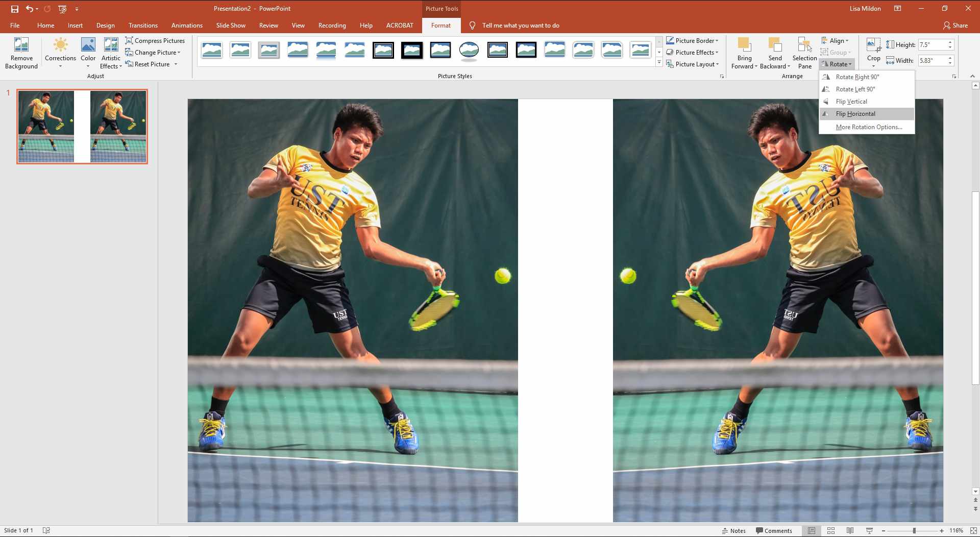Open the Transitions tab
The image size is (980, 537).
[x=143, y=25]
